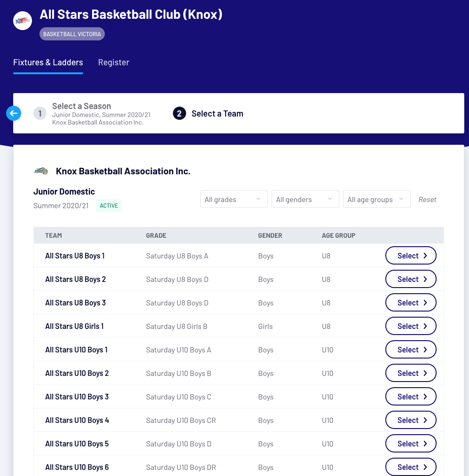Click the All Stars club logo
The image size is (469, 476).
click(x=23, y=21)
